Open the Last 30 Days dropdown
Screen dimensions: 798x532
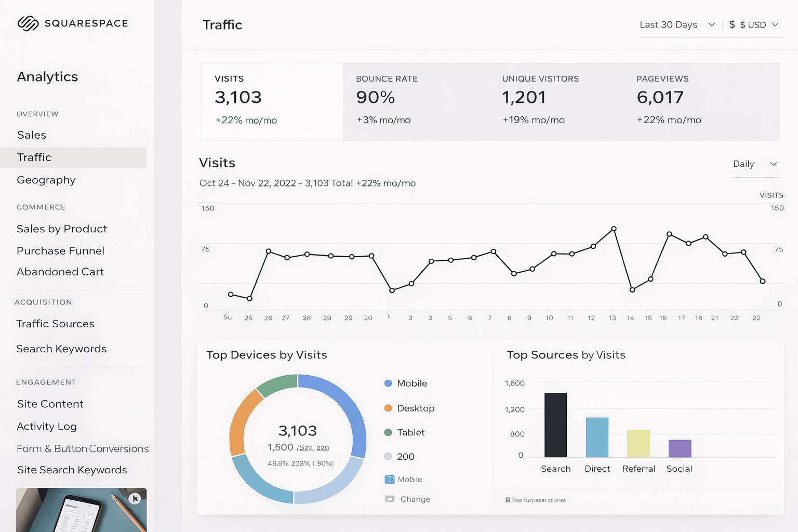677,25
